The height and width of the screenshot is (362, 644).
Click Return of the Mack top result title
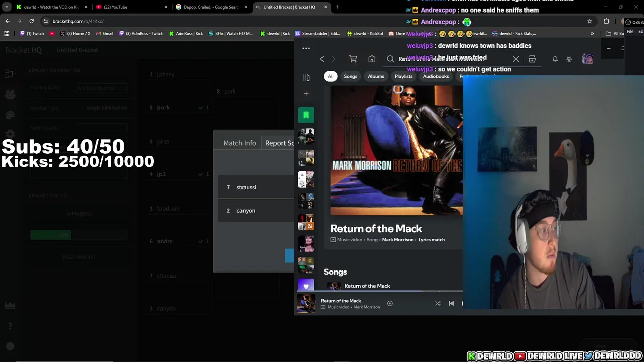376,229
